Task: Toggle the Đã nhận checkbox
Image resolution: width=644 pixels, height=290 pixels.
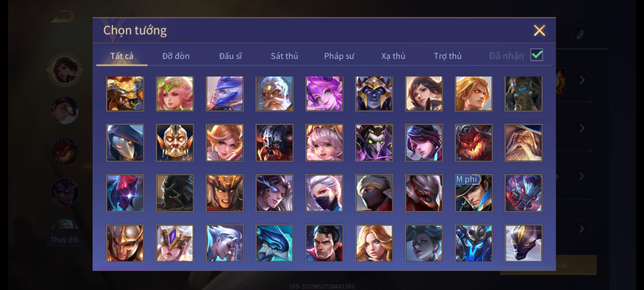Action: point(537,55)
